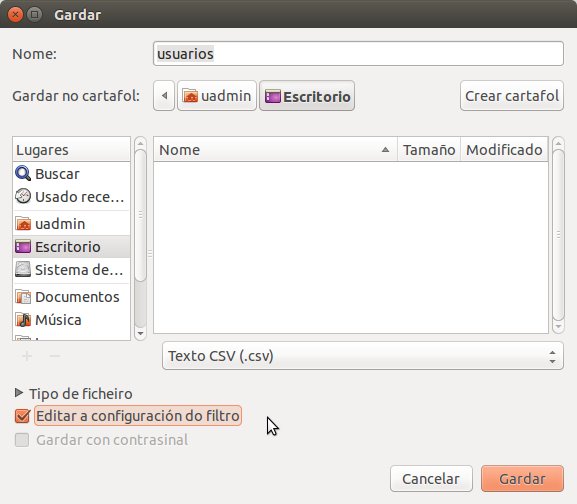Click the file list scrollbar down arrow
The height and width of the screenshot is (504, 577).
click(x=558, y=327)
